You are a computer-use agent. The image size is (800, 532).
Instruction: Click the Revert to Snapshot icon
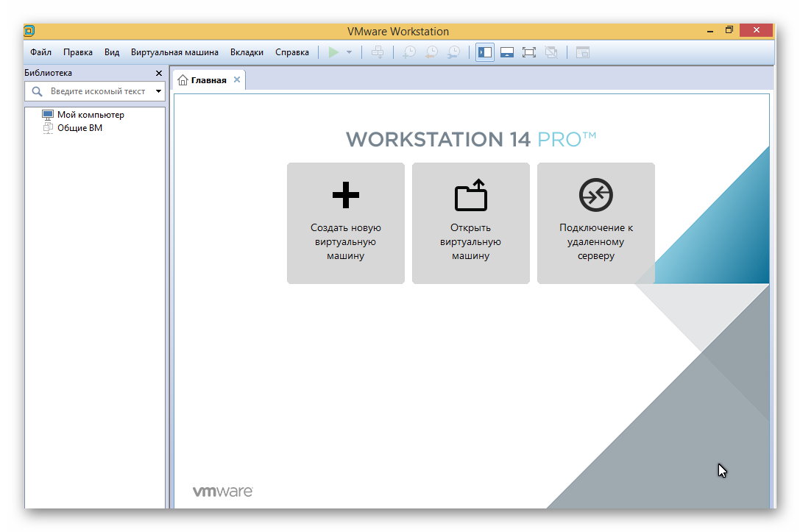(431, 52)
